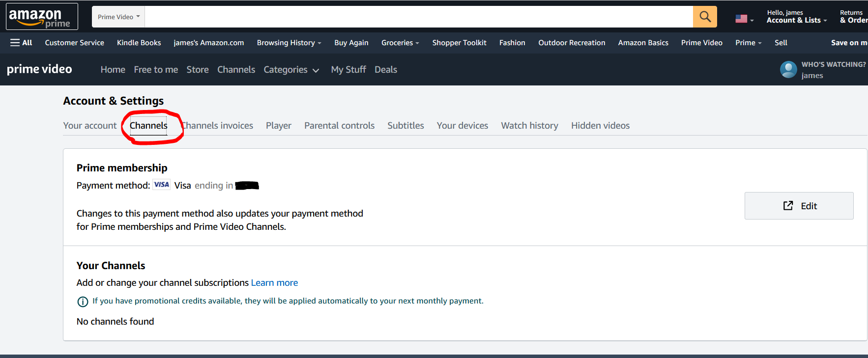Open Buy Again link
Image resolution: width=868 pixels, height=358 pixels.
coord(351,43)
